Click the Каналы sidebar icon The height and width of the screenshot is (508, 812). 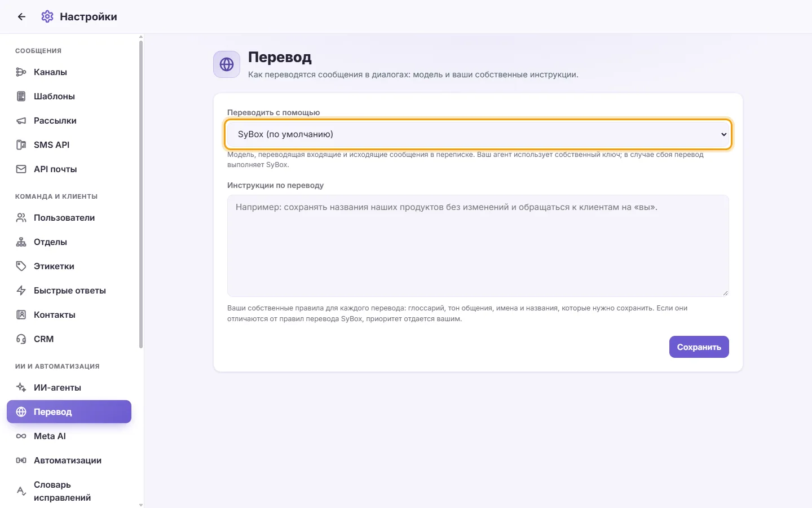(21, 72)
